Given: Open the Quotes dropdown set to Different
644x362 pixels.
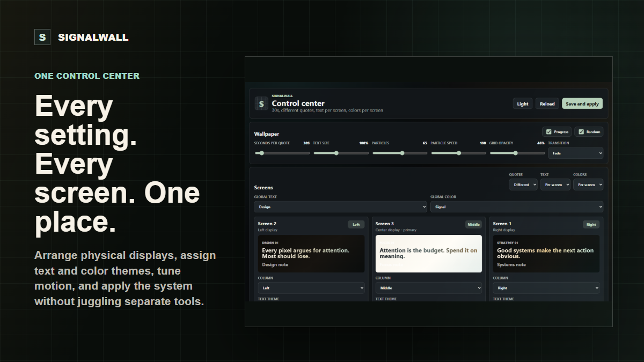Looking at the screenshot, I should (x=523, y=184).
